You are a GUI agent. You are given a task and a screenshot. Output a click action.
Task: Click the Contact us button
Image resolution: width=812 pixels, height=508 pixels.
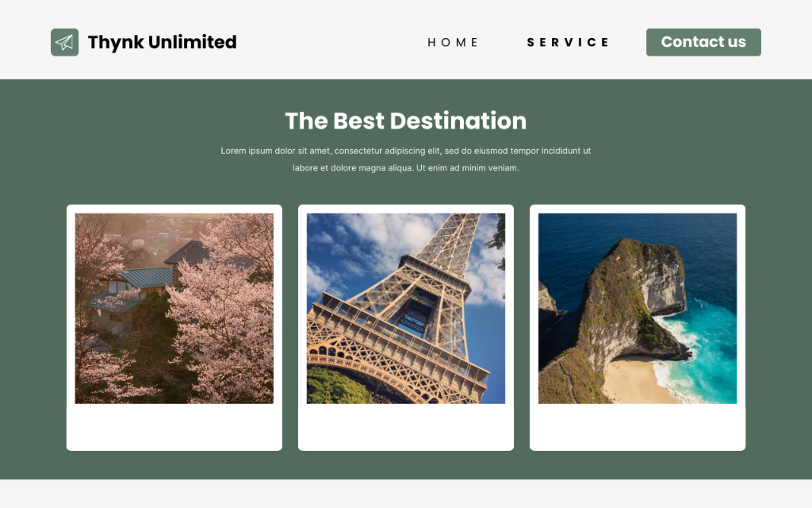coord(703,42)
